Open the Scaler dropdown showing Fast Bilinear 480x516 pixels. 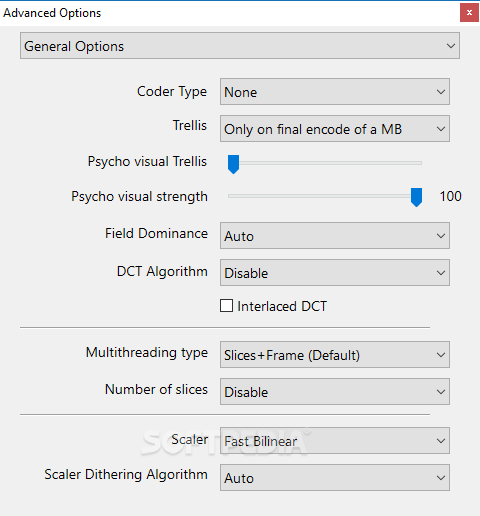click(335, 441)
